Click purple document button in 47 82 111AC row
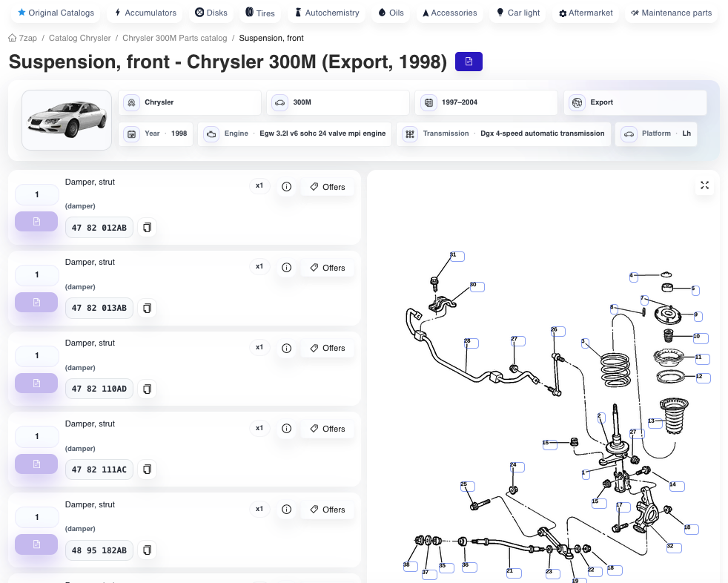 click(x=36, y=464)
